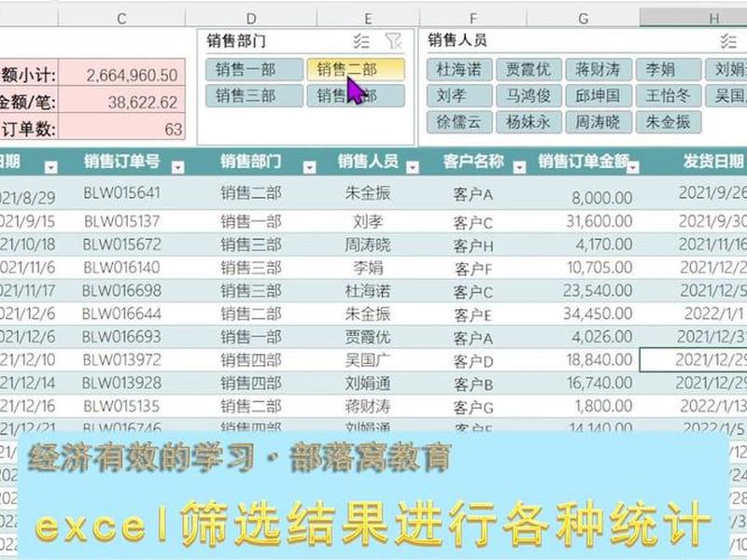
Task: Filter by salesperson 杨妹永
Action: pos(529,122)
